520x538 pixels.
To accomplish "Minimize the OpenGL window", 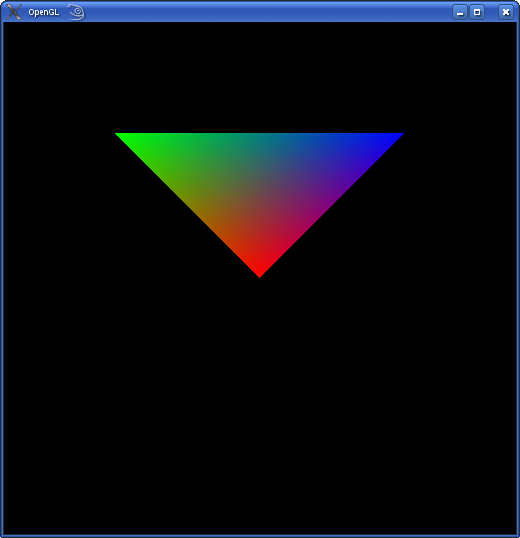I will (x=460, y=12).
